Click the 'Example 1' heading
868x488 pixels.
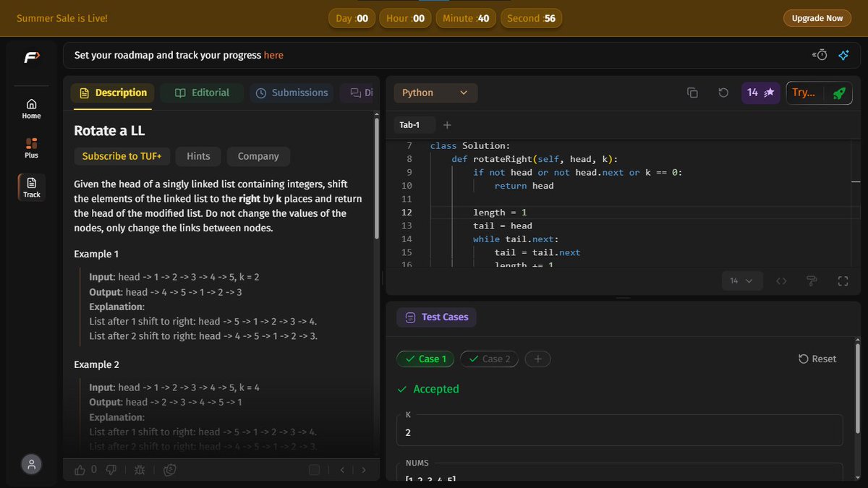(96, 254)
